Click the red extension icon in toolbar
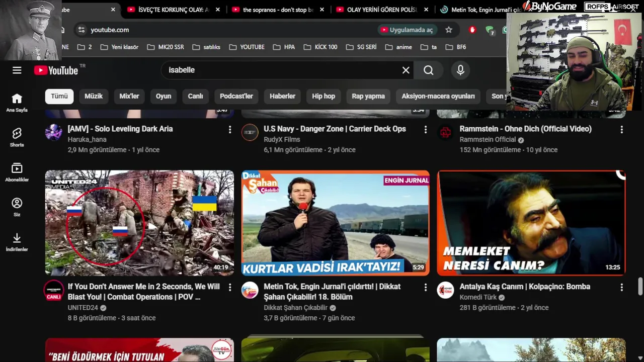This screenshot has width=644, height=362. [x=472, y=30]
